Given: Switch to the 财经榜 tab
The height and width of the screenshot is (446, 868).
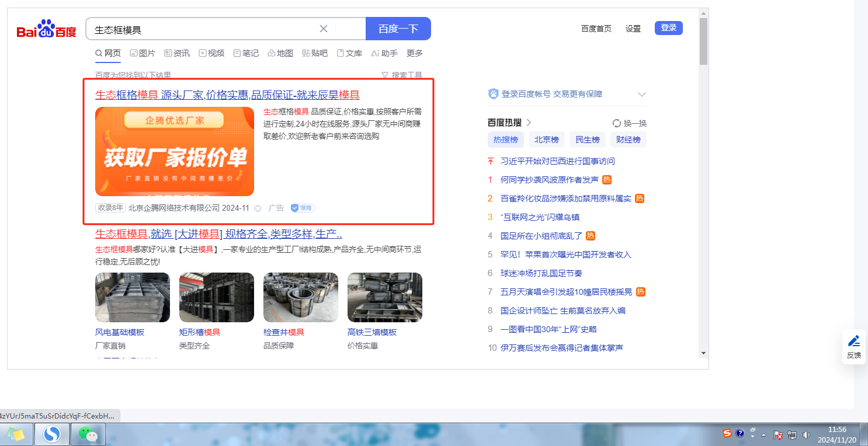Looking at the screenshot, I should [x=629, y=140].
